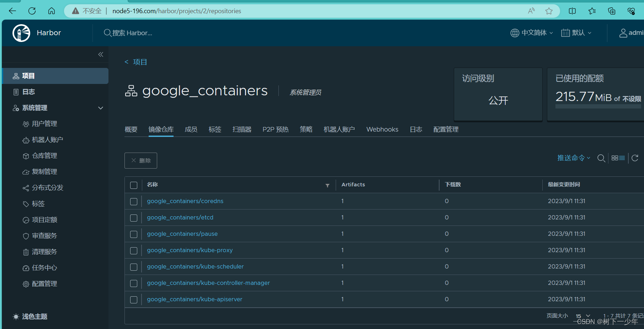Image resolution: width=644 pixels, height=329 pixels.
Task: Click the read aloud icon in address bar
Action: click(x=531, y=11)
